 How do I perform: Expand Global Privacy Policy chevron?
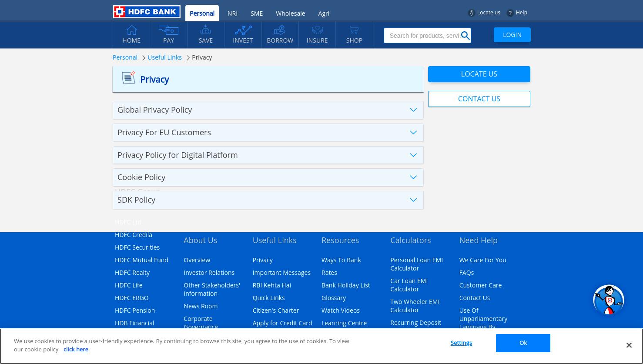[x=413, y=110]
